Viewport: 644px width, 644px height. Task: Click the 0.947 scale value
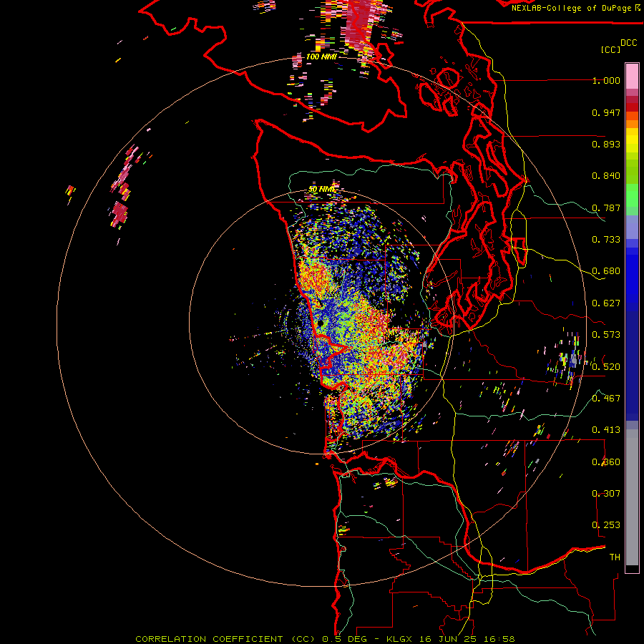coord(606,112)
